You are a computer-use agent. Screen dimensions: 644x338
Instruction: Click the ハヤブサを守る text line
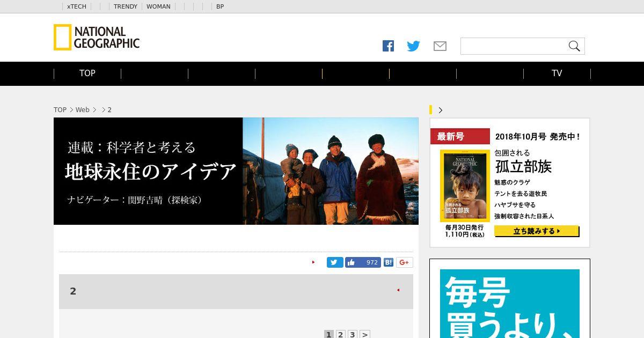pos(515,205)
